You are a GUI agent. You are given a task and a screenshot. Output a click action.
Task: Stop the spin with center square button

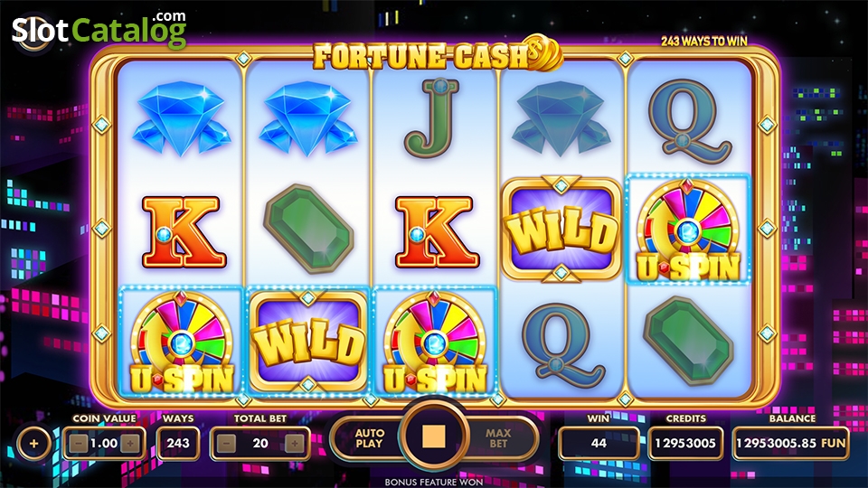434,437
